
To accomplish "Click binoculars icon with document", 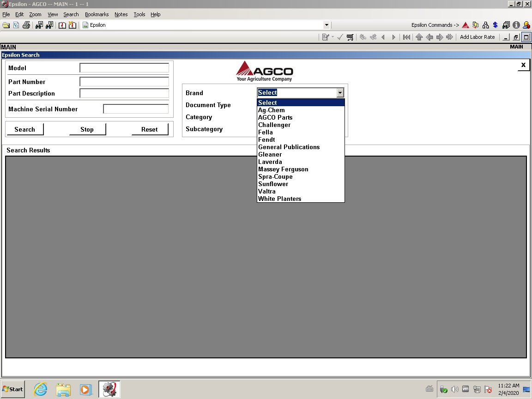I will 49,25.
